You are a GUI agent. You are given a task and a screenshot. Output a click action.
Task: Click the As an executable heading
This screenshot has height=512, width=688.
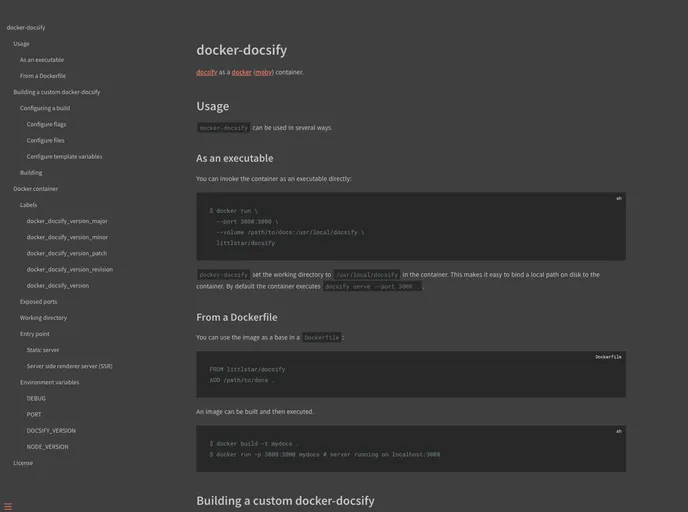234,158
